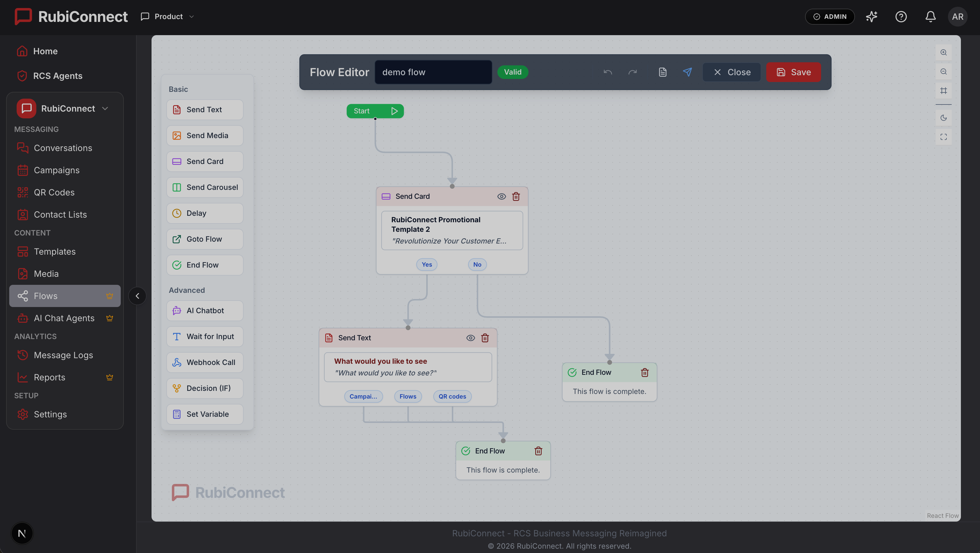
Task: Select Send Carousel block in palette
Action: click(205, 187)
